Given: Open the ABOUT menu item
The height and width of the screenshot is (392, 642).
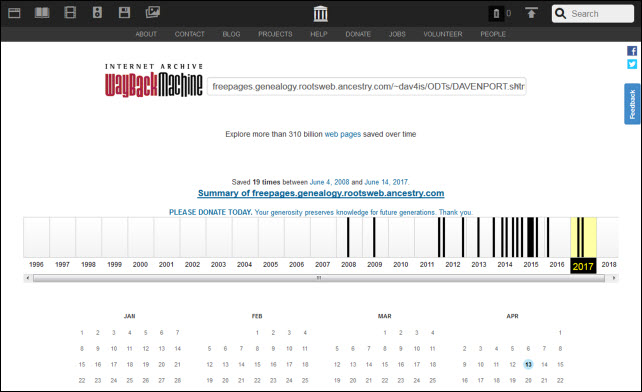Looking at the screenshot, I should click(x=146, y=34).
